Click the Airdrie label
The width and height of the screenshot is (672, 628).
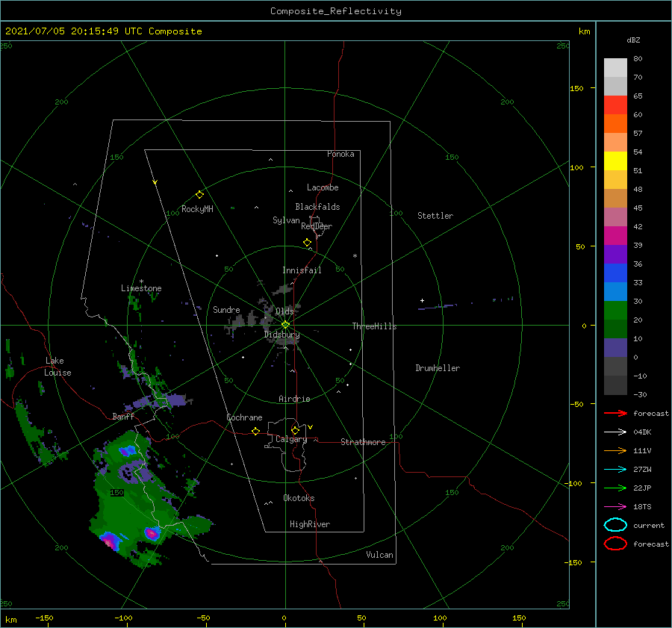coord(294,399)
